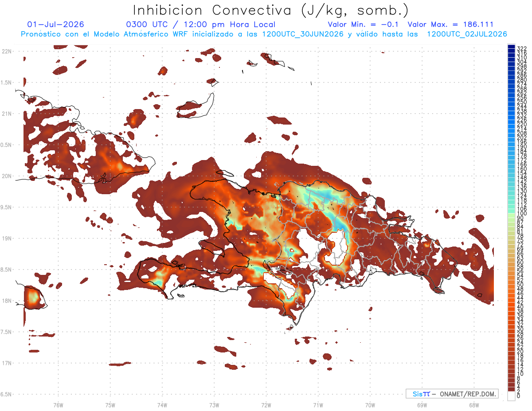
Task: Click the "22N" latitude label
Action: pyautogui.click(x=6, y=51)
